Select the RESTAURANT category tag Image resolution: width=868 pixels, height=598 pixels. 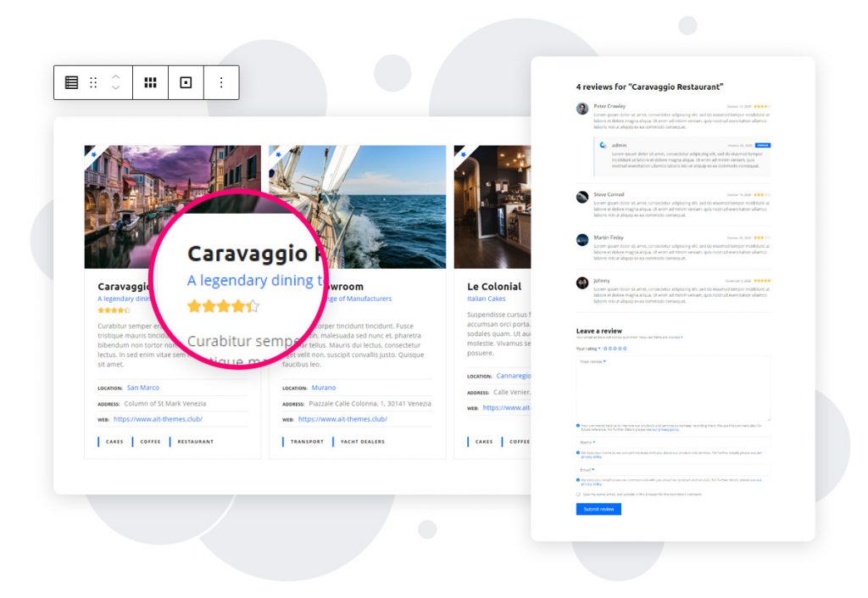(x=196, y=441)
